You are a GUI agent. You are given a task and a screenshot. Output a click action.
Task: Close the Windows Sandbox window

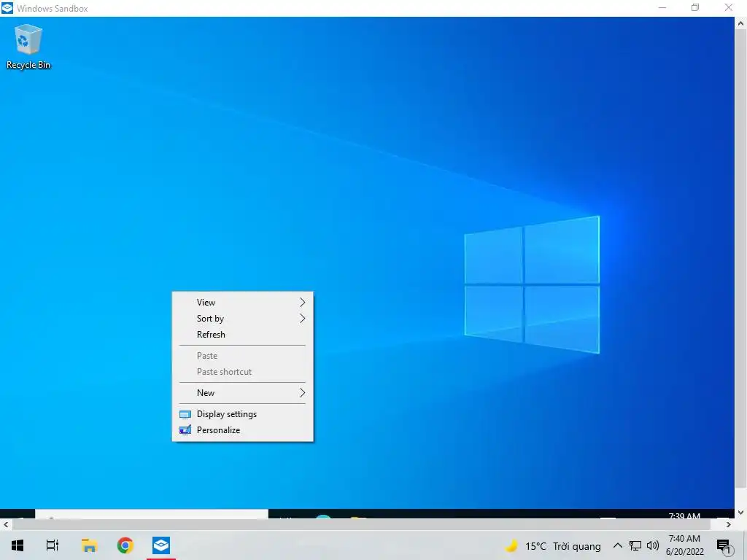tap(729, 7)
